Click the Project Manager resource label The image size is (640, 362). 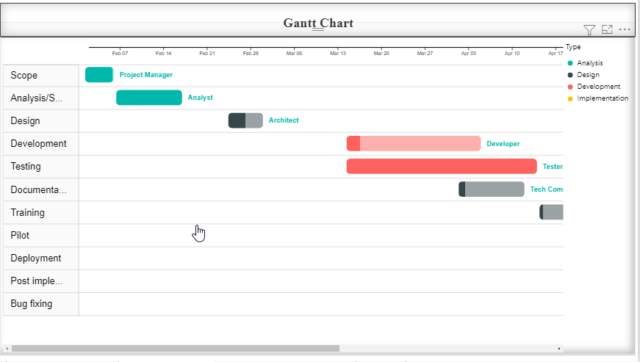(x=146, y=75)
